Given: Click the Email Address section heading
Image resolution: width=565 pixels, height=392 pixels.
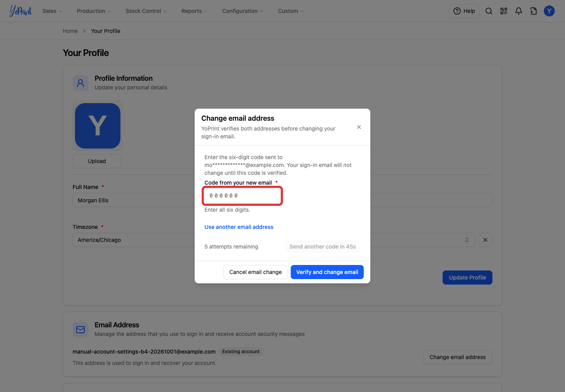Looking at the screenshot, I should click(x=117, y=325).
